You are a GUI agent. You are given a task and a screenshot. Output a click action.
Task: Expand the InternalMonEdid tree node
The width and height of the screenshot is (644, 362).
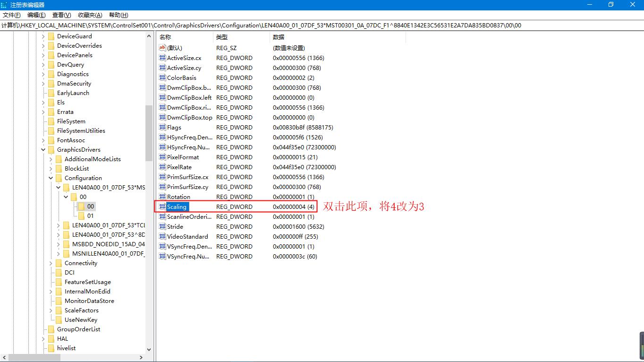coord(51,292)
